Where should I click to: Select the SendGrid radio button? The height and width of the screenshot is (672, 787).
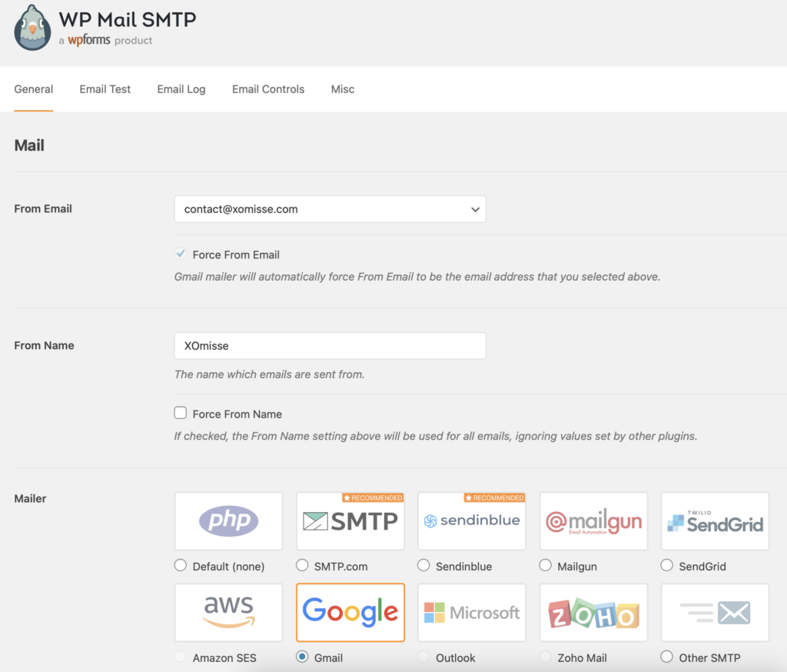[666, 565]
